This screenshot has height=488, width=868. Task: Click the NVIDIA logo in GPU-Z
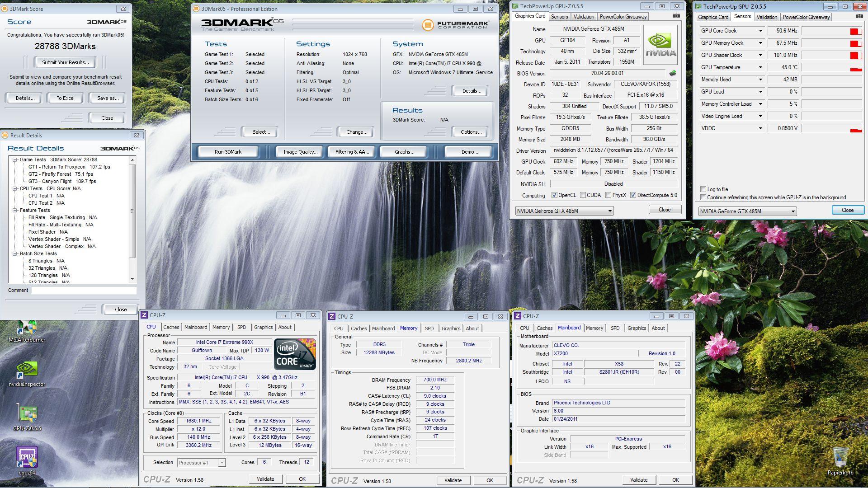[x=660, y=45]
